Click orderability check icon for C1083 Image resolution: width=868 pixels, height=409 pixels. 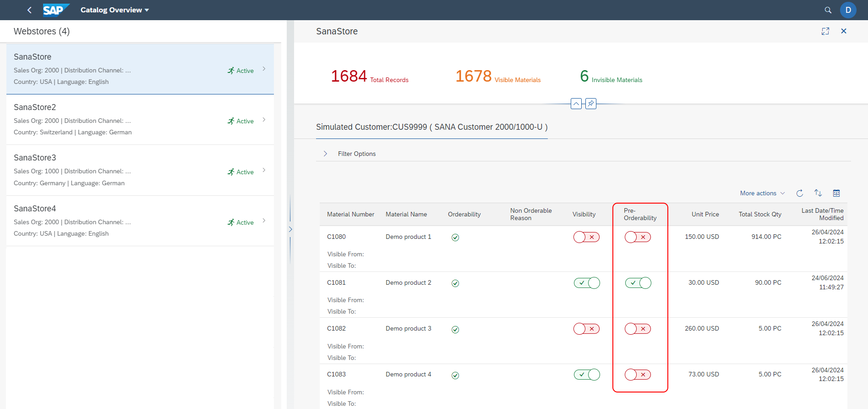455,376
